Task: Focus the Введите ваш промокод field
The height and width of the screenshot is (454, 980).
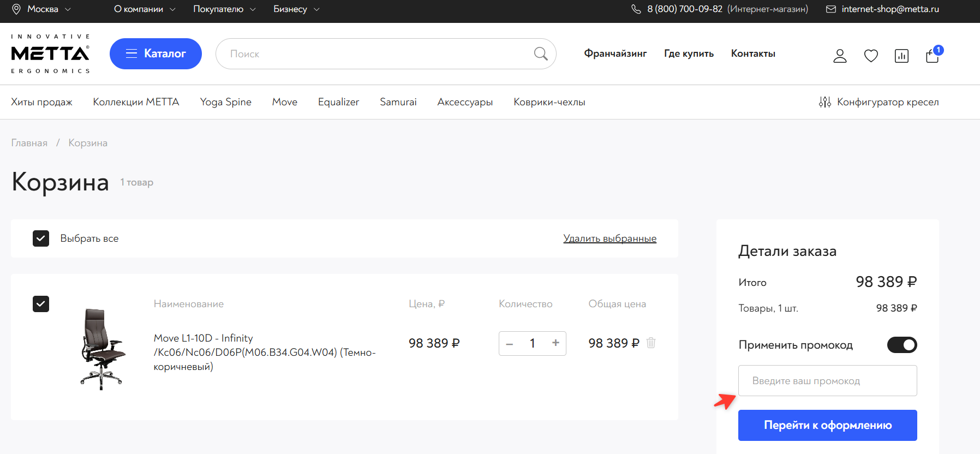Action: click(x=828, y=381)
